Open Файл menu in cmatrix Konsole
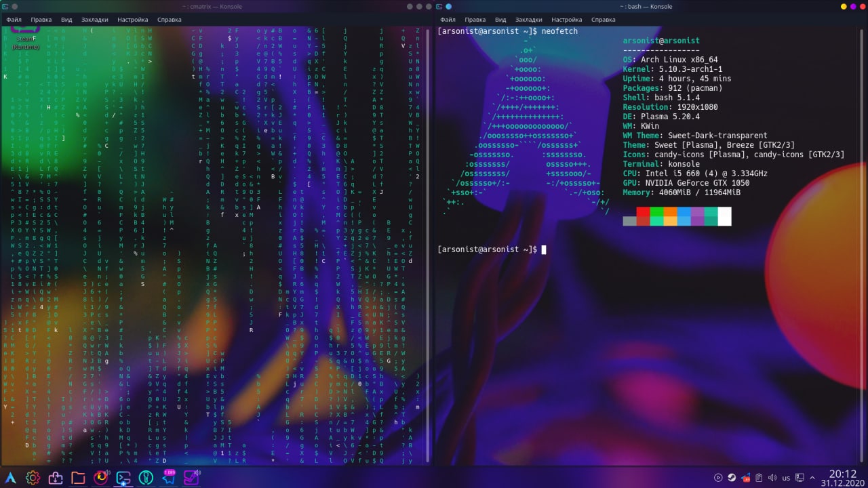The image size is (868, 488). point(14,20)
